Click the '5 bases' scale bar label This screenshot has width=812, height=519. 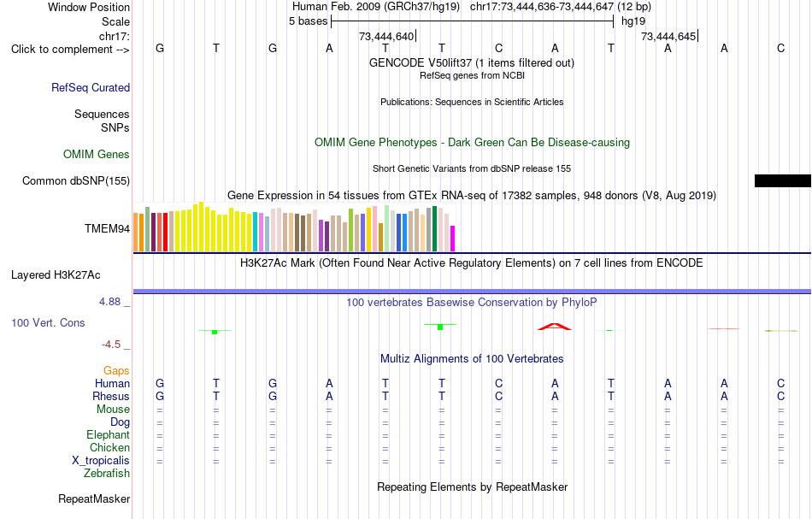click(308, 21)
